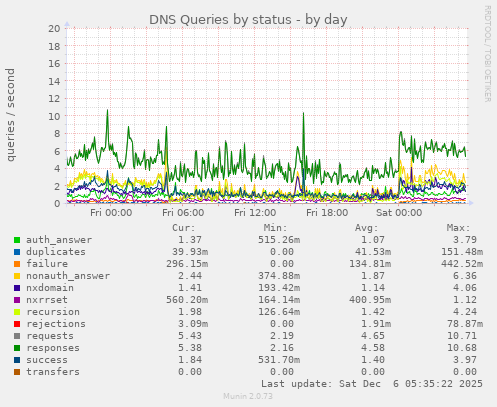Click the 'Fri 12:00' time axis label
Image resolution: width=497 pixels, height=407 pixels.
click(x=255, y=213)
